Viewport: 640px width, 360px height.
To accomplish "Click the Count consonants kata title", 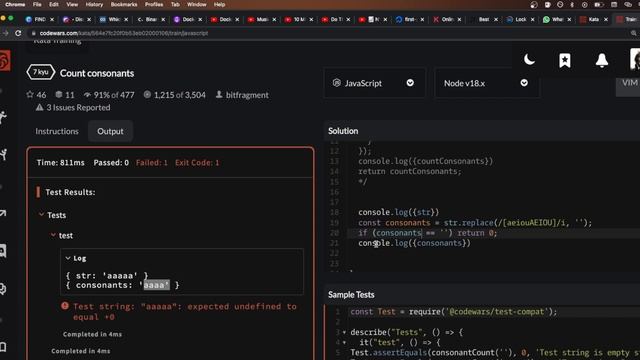I will (x=97, y=73).
